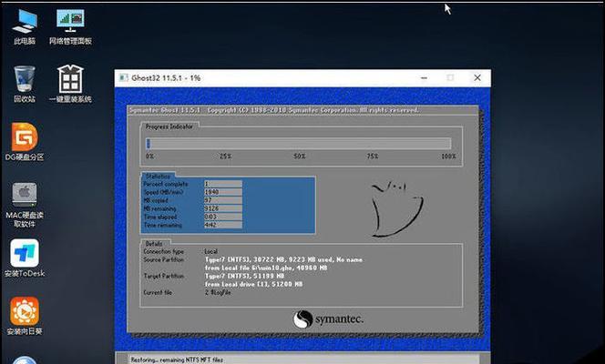Click the Statistics panel heading
The height and width of the screenshot is (364, 605).
(x=158, y=176)
